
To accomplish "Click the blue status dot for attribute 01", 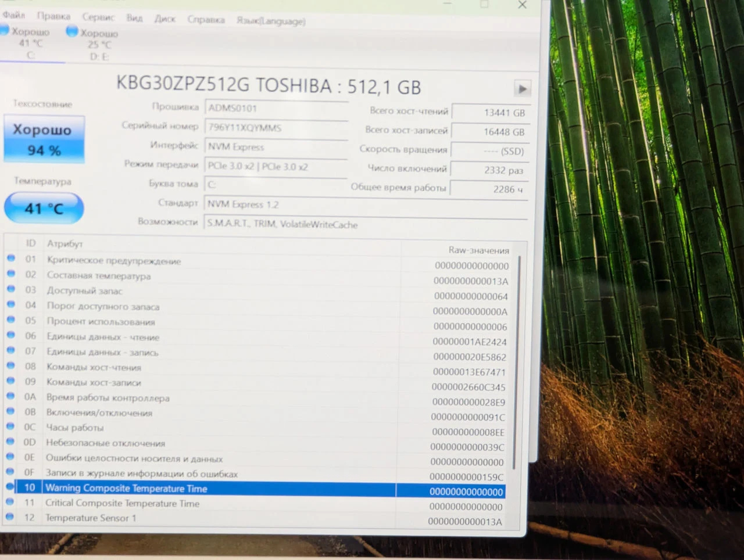I will pyautogui.click(x=11, y=258).
